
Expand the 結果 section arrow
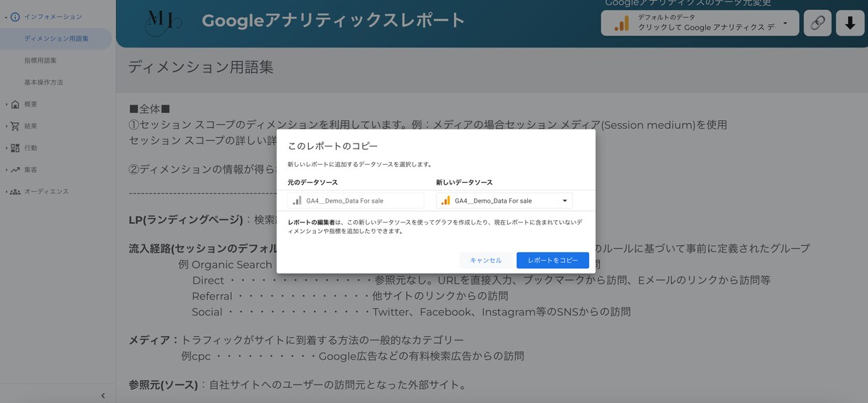tap(6, 127)
